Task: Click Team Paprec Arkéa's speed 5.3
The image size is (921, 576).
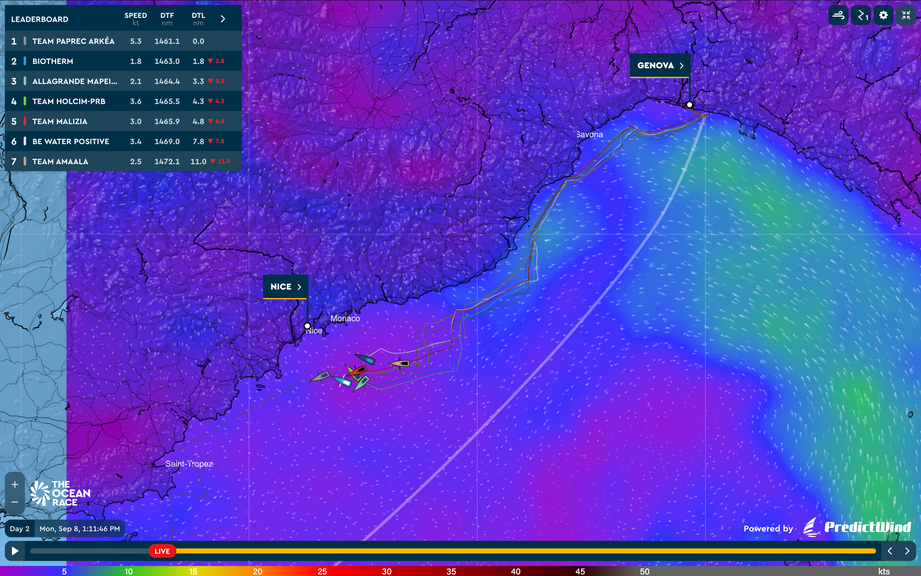Action: tap(136, 41)
